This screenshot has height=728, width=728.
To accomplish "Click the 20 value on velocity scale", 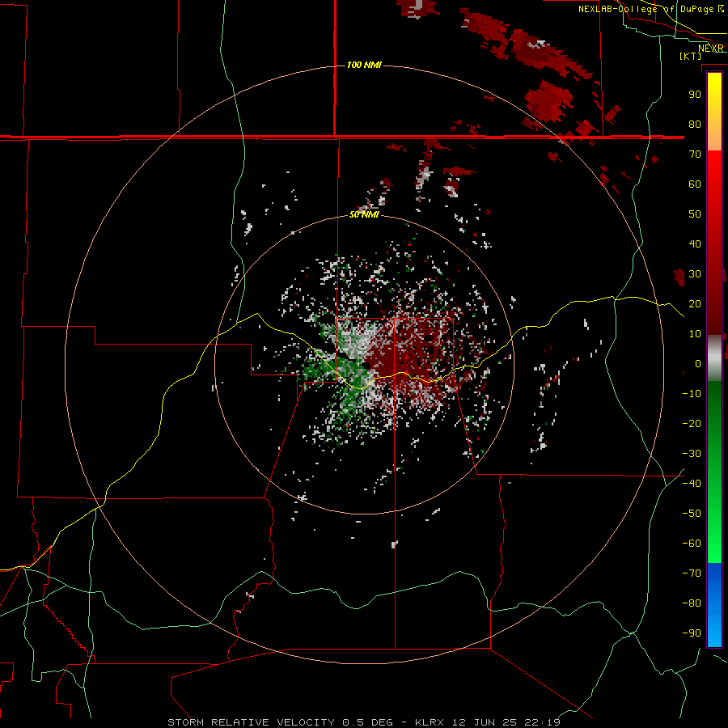I will pos(695,303).
